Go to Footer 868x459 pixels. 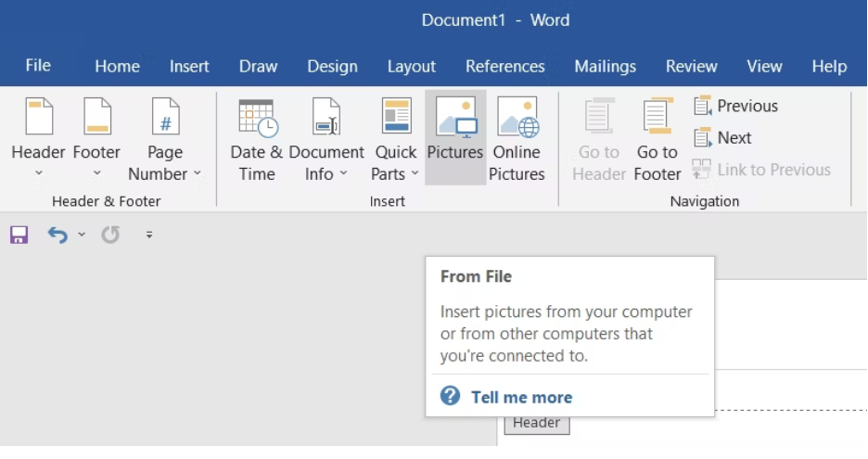click(x=657, y=139)
